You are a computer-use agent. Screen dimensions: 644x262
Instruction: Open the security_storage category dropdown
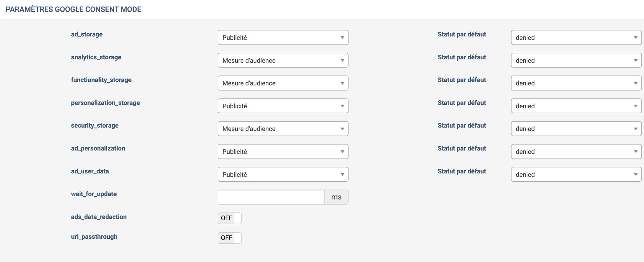[x=283, y=128]
